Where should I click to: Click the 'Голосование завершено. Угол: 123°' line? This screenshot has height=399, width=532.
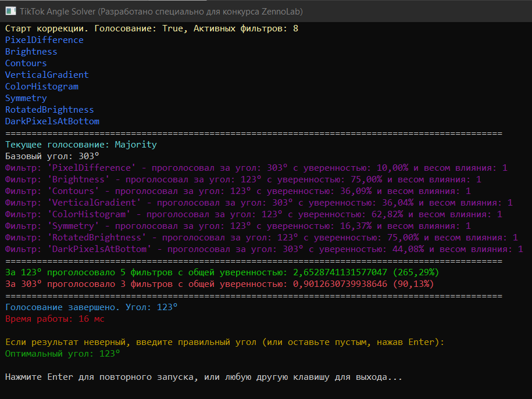91,307
